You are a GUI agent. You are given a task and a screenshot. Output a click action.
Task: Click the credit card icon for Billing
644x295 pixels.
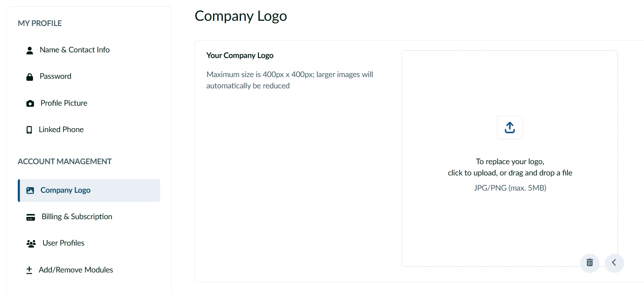point(30,217)
